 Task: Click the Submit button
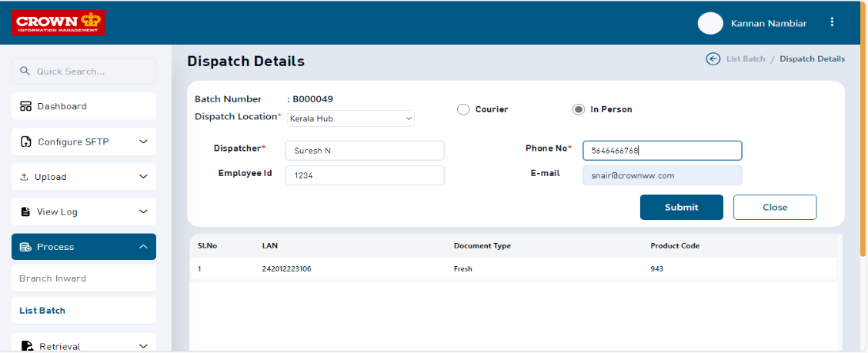click(681, 207)
